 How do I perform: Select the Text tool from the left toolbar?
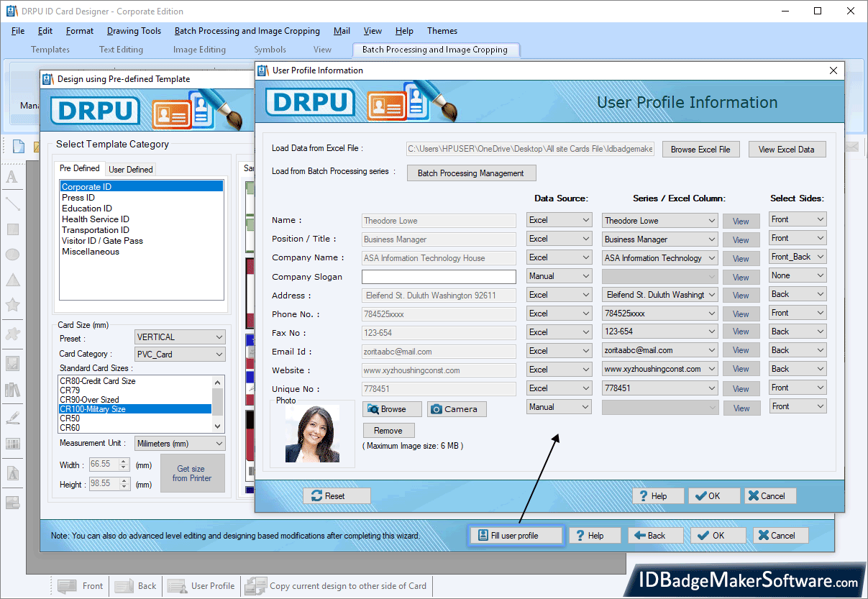click(12, 178)
